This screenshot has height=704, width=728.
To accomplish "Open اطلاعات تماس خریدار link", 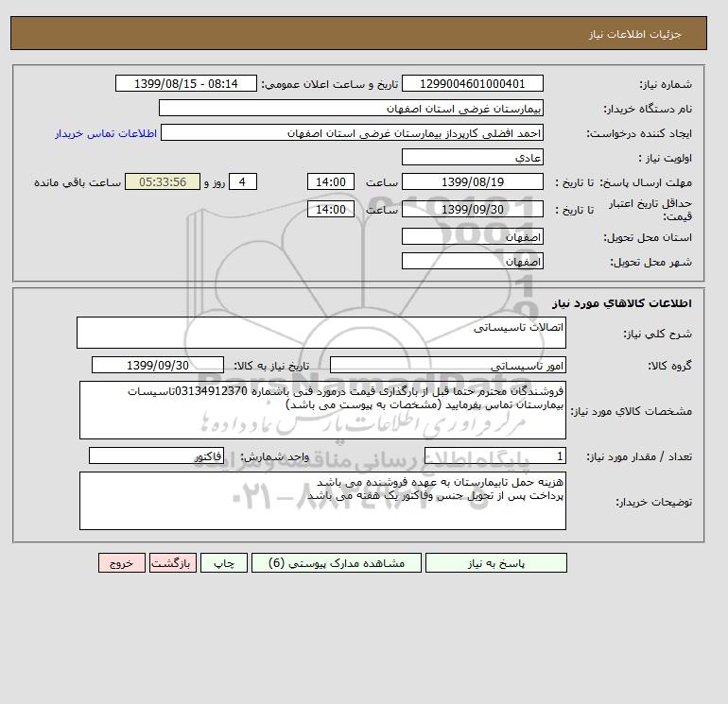I will click(106, 133).
